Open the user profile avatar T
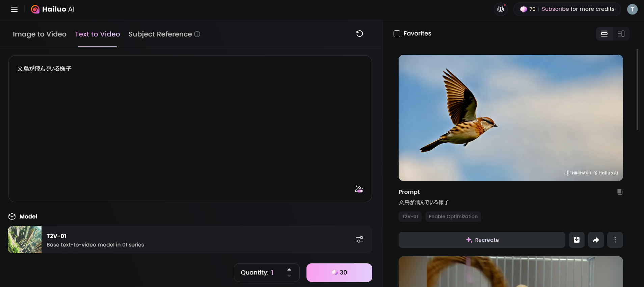The width and height of the screenshot is (644, 287). tap(632, 9)
